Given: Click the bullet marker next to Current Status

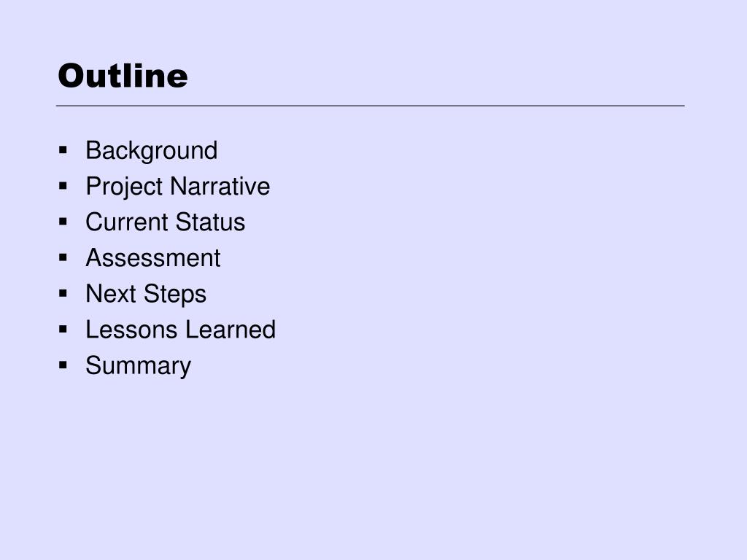Looking at the screenshot, I should click(63, 222).
